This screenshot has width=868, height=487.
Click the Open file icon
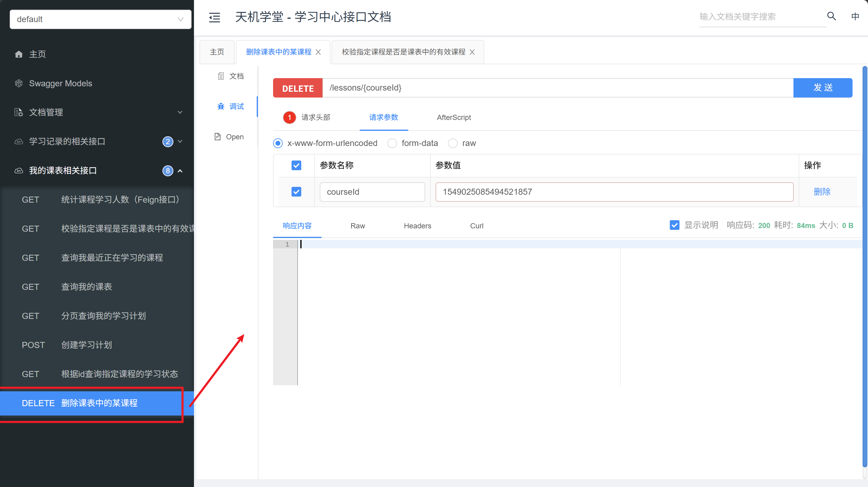[x=218, y=137]
